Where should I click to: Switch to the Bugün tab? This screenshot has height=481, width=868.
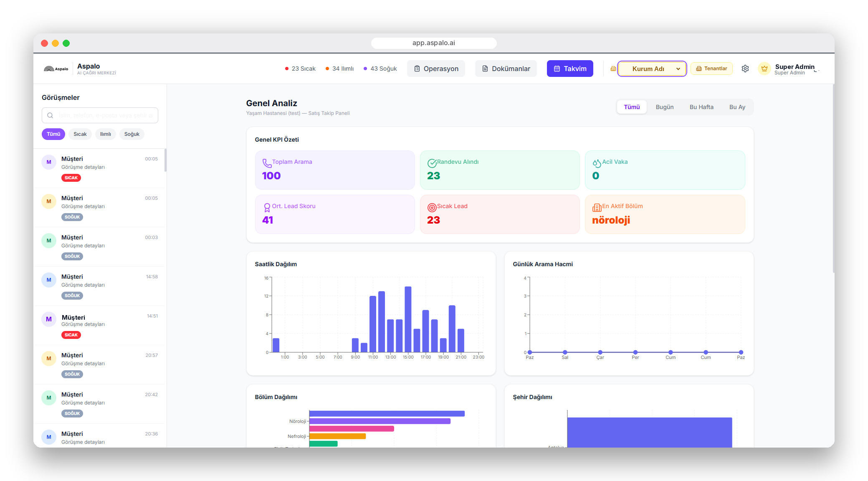tap(665, 107)
